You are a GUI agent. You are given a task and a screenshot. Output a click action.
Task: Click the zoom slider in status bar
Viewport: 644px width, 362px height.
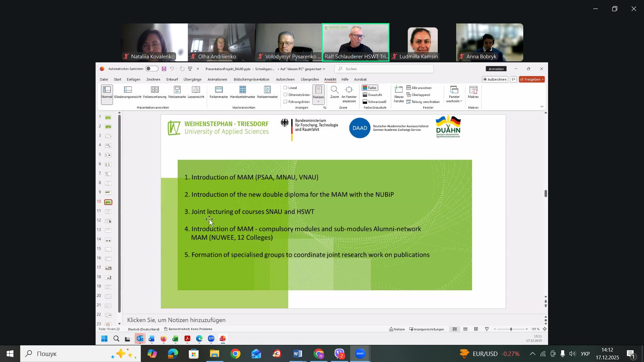511,329
